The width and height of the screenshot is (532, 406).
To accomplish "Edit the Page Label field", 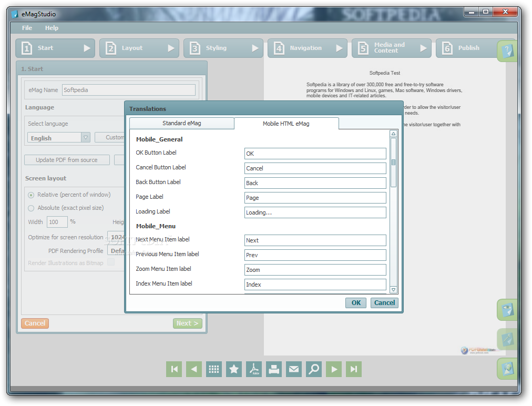I will [315, 198].
